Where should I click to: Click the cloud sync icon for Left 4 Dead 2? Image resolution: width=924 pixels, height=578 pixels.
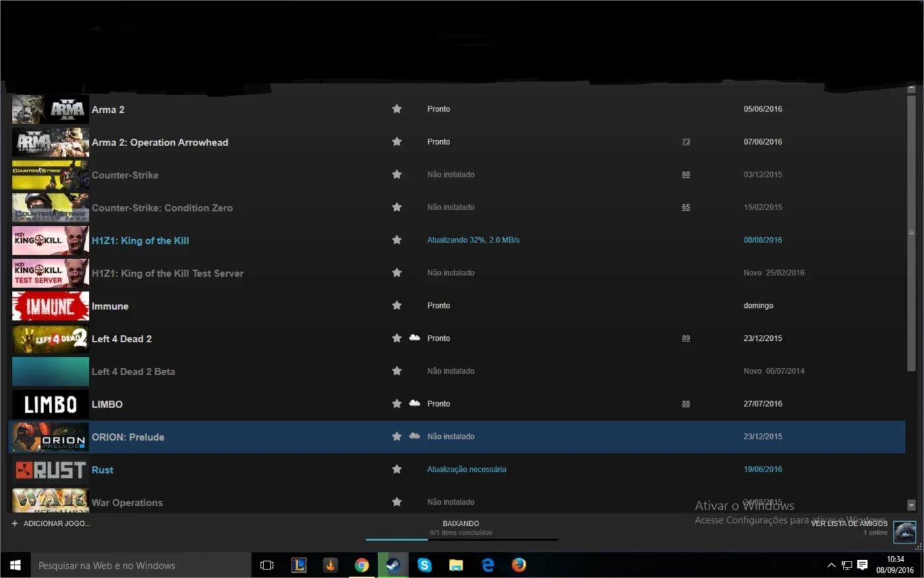(414, 338)
